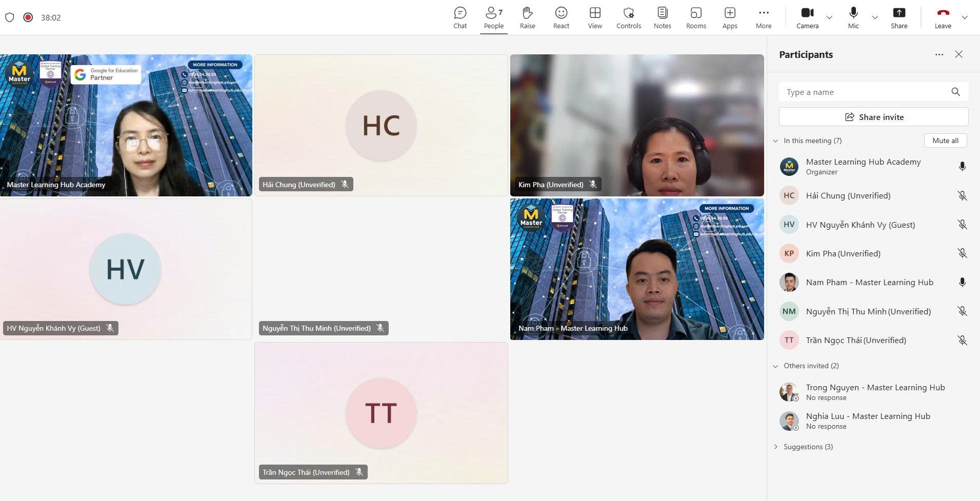Collapse the In this meeting section
The image size is (980, 501).
click(x=775, y=141)
